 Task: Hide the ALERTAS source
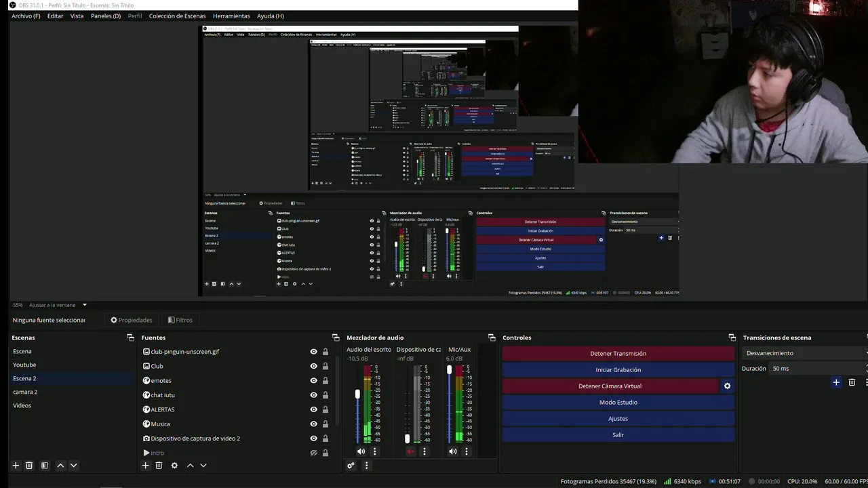(313, 409)
